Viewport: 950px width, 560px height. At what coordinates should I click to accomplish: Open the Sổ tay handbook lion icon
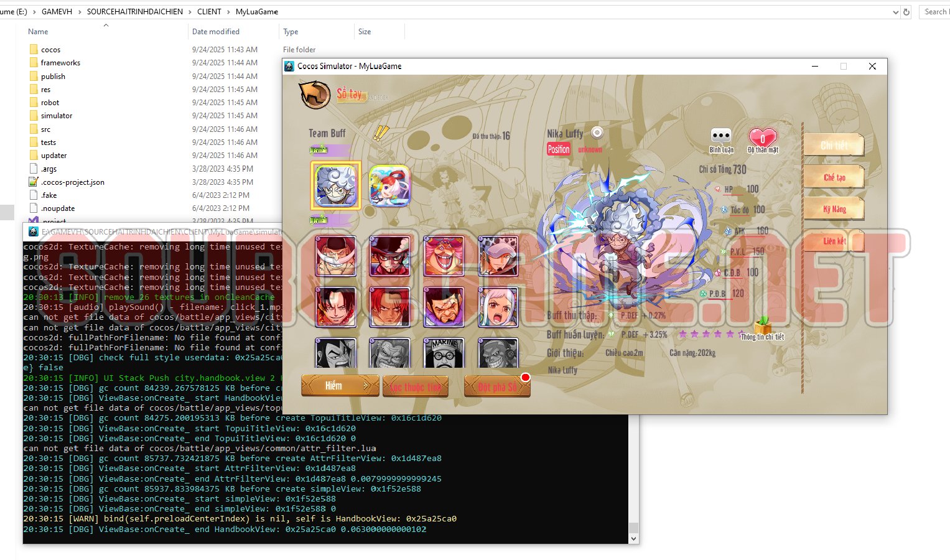click(315, 95)
